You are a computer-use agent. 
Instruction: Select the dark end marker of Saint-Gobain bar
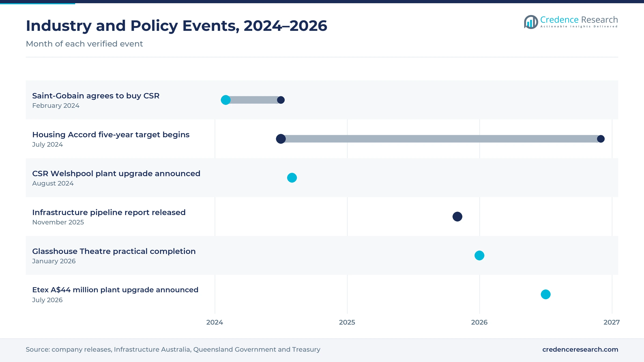(281, 100)
